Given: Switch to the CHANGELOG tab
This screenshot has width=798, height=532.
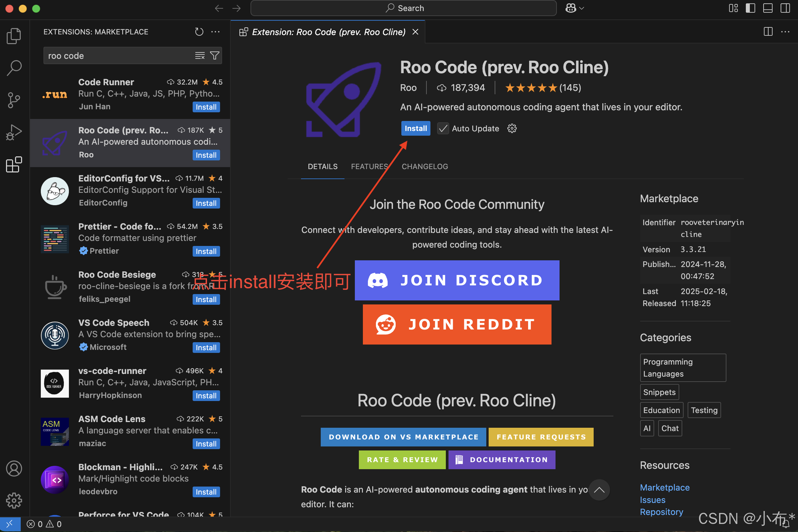Looking at the screenshot, I should (x=425, y=167).
